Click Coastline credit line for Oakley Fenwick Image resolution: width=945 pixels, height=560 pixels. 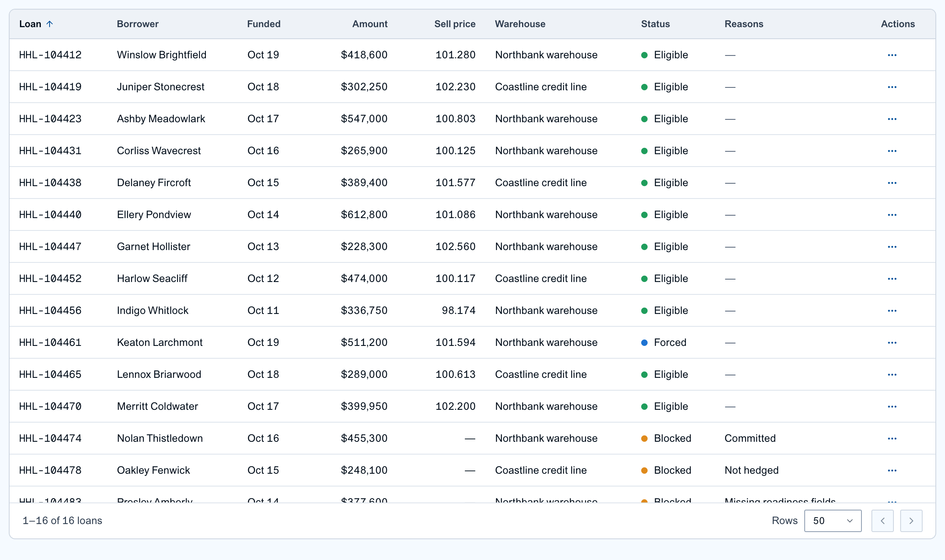pyautogui.click(x=541, y=470)
